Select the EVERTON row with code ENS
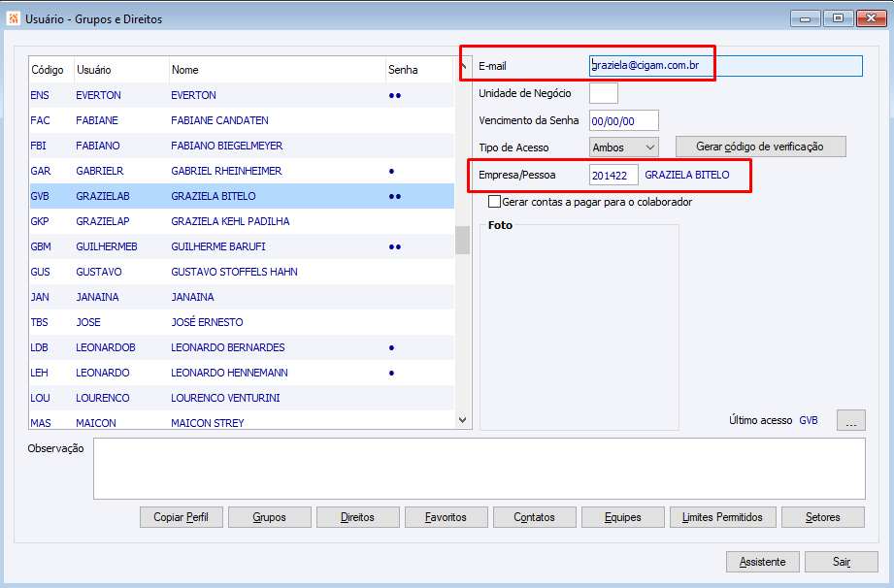894x588 pixels. [x=242, y=95]
